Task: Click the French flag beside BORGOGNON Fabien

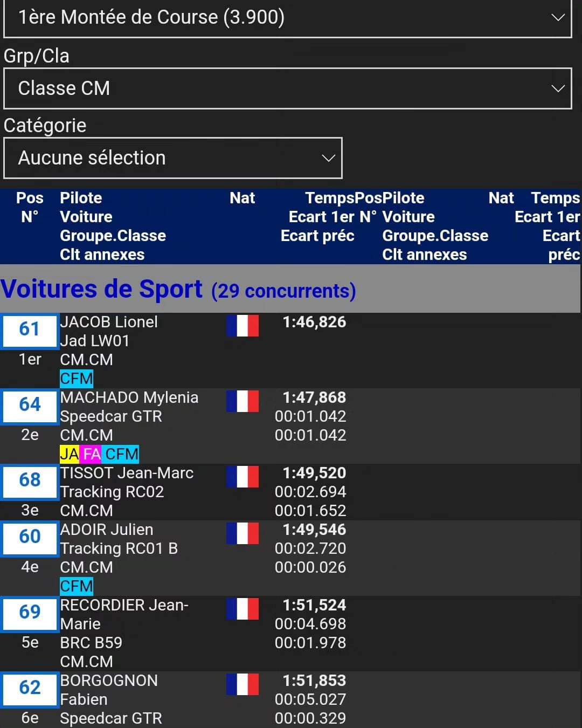Action: coord(242,684)
